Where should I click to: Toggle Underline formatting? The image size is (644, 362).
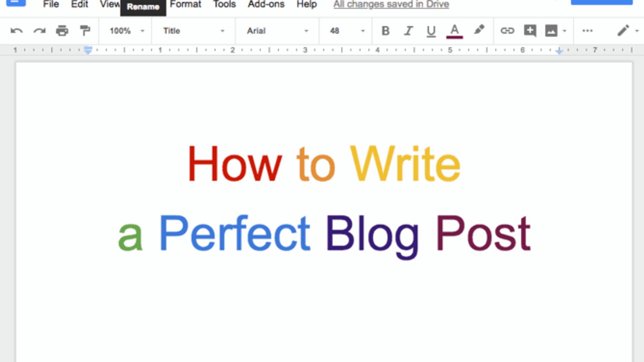click(431, 31)
